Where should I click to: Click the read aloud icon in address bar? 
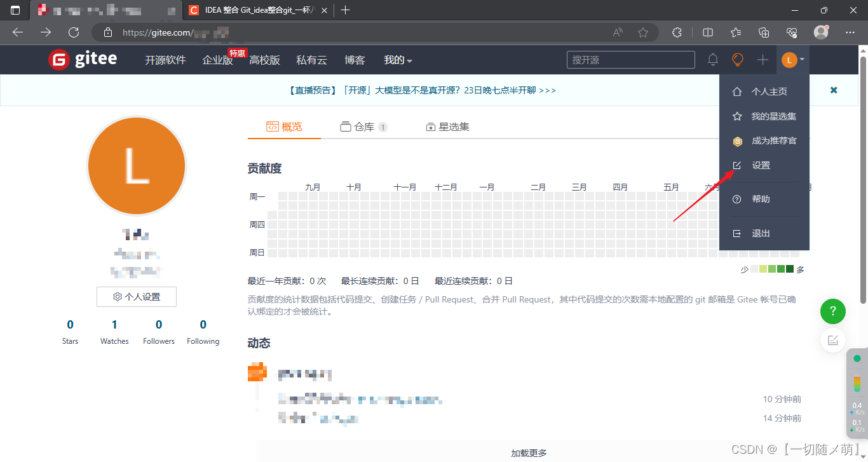618,32
